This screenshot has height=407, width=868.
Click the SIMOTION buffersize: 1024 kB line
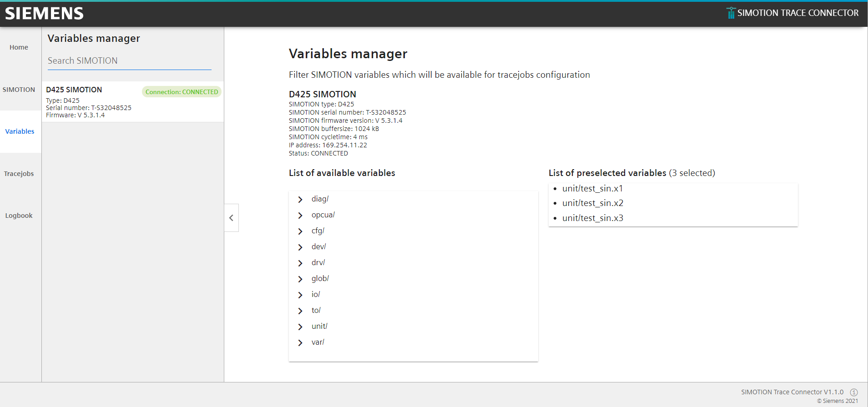click(x=334, y=129)
